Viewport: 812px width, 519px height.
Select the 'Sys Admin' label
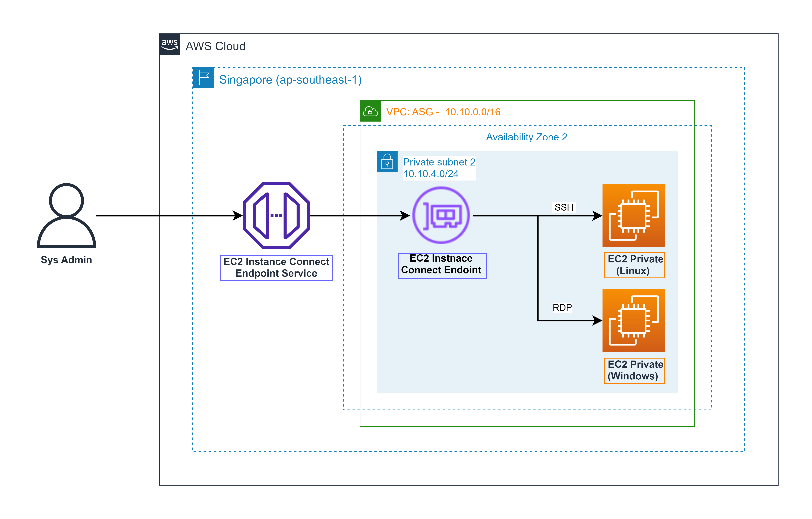(66, 260)
